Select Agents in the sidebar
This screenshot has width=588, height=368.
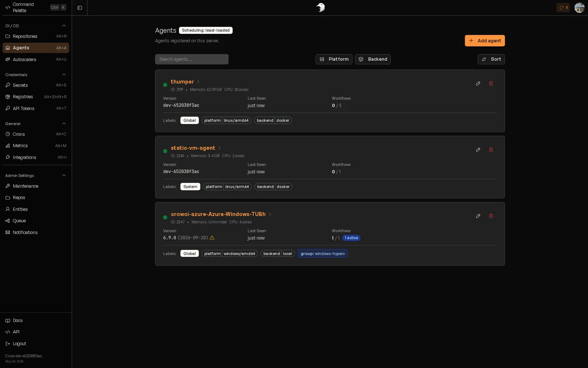click(36, 48)
